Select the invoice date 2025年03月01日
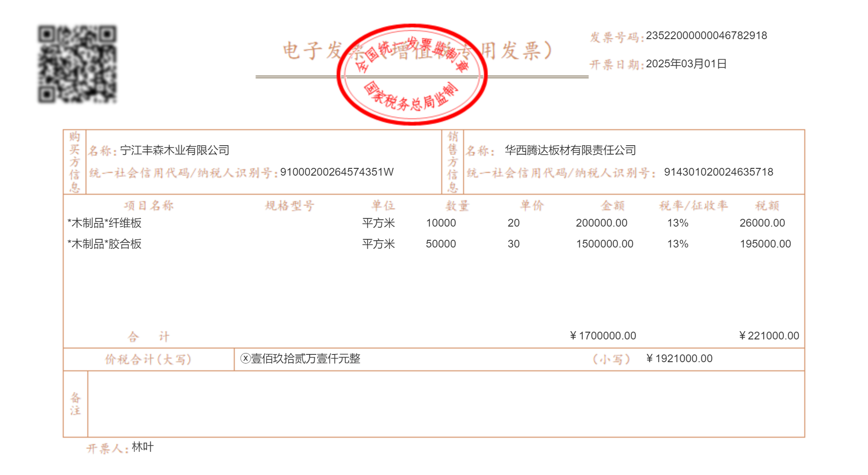868x475 pixels. click(x=686, y=64)
